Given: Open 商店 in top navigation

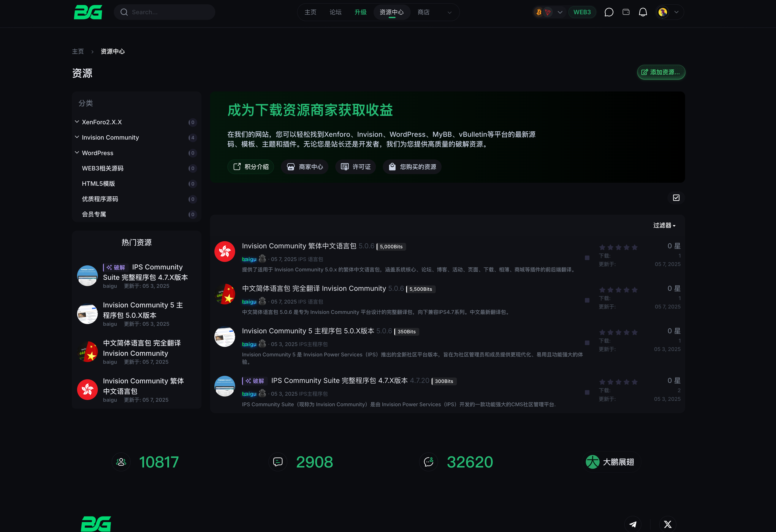Looking at the screenshot, I should click(x=423, y=12).
